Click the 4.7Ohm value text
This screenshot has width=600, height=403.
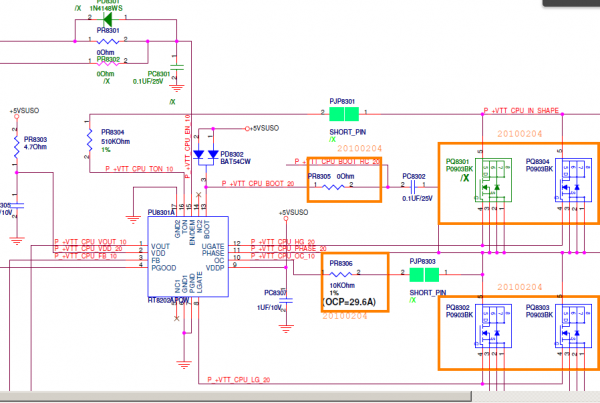pos(35,147)
